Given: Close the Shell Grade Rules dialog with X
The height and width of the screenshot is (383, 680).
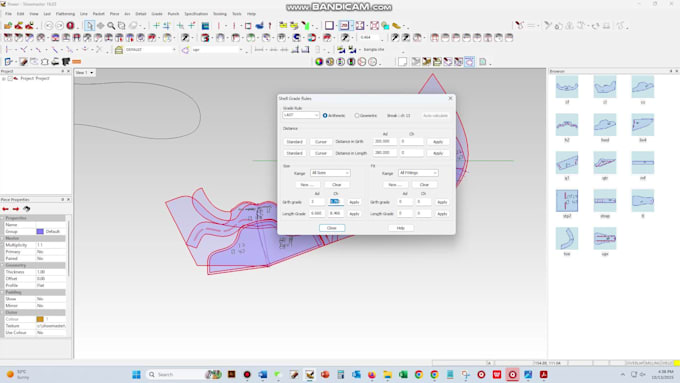Looking at the screenshot, I should click(x=450, y=98).
